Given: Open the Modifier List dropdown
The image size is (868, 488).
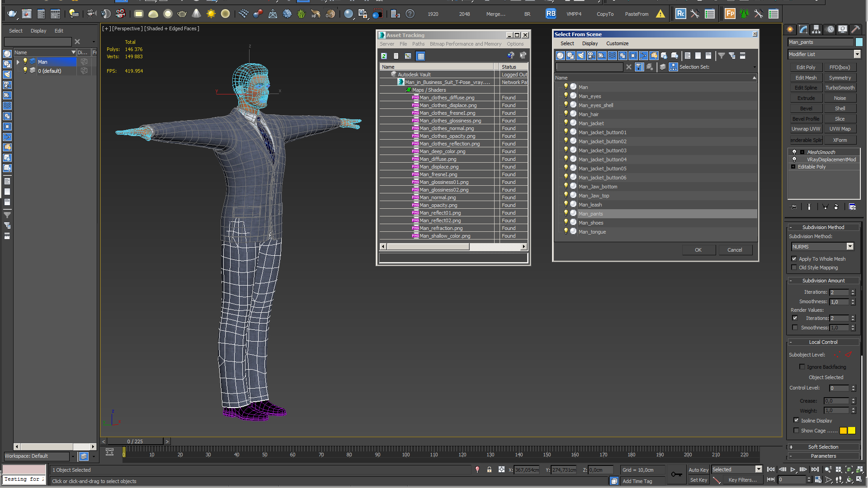Looking at the screenshot, I should 857,54.
